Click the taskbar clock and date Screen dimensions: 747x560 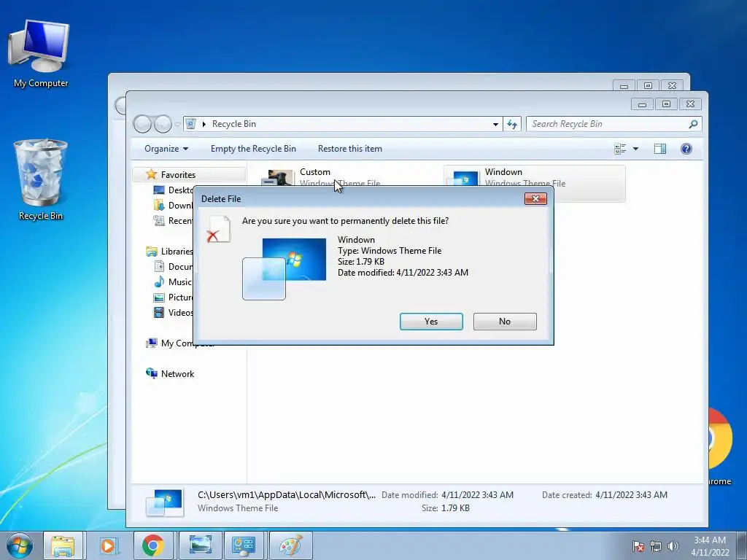(x=710, y=546)
